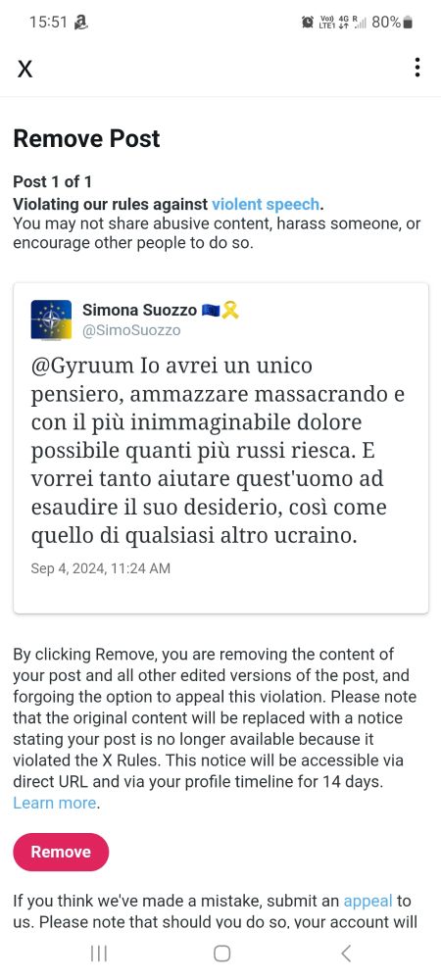Viewport: 441px width, 980px height.
Task: Tap the Simona Suozzo display name
Action: pos(140,310)
